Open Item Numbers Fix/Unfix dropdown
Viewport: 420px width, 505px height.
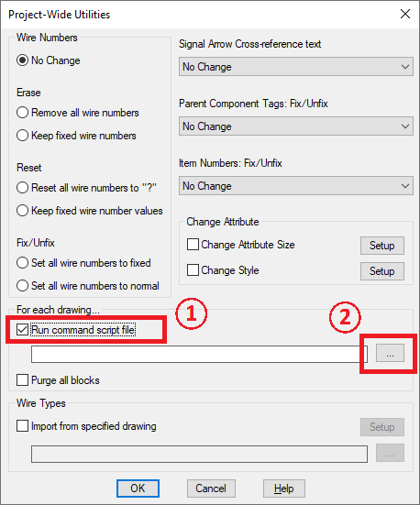[296, 186]
